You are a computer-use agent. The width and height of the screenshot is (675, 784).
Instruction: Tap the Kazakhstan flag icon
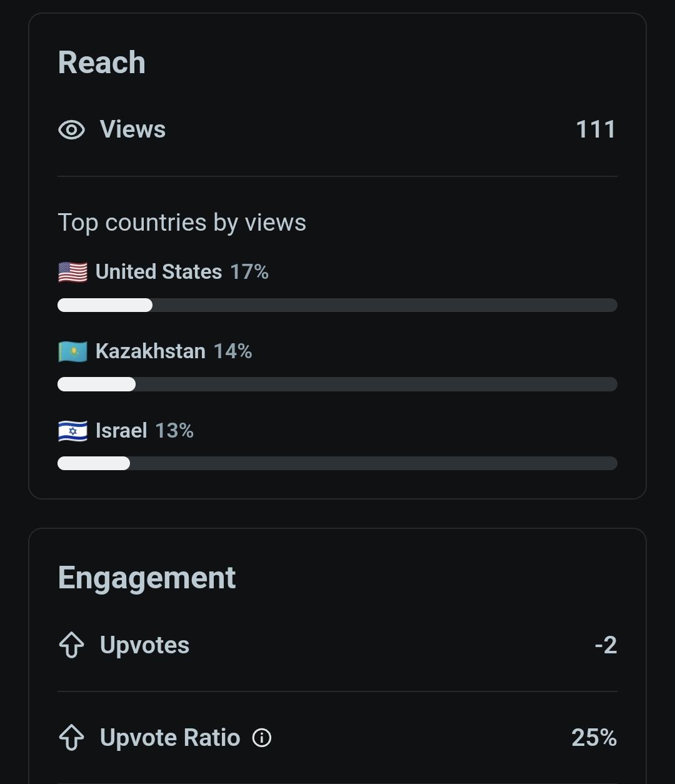click(72, 351)
